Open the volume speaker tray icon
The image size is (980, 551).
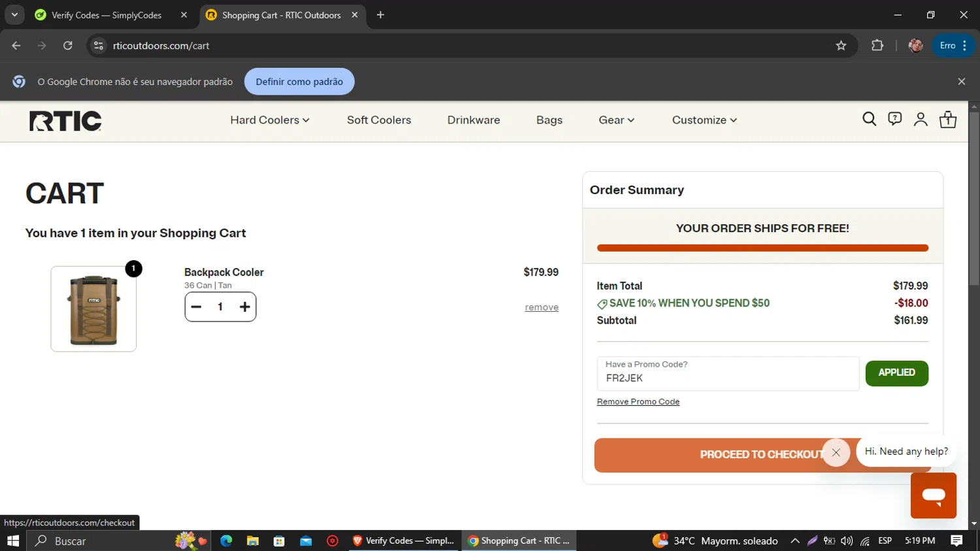(847, 541)
